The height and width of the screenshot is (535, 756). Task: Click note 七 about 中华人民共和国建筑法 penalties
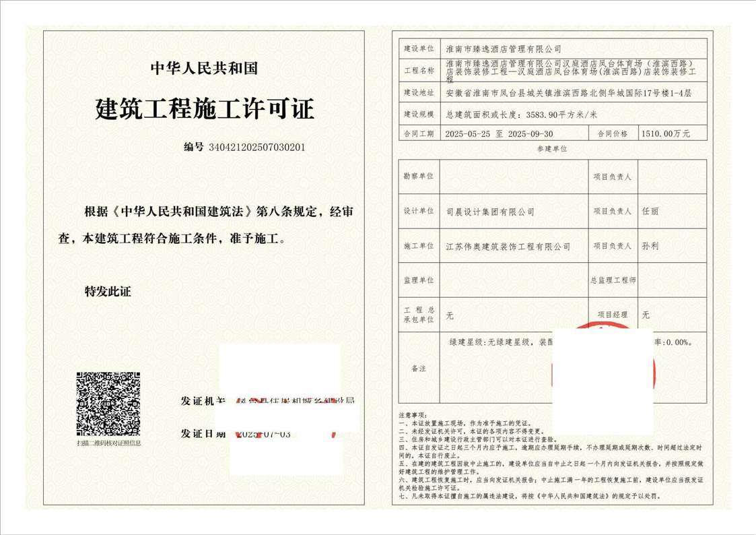[530, 496]
